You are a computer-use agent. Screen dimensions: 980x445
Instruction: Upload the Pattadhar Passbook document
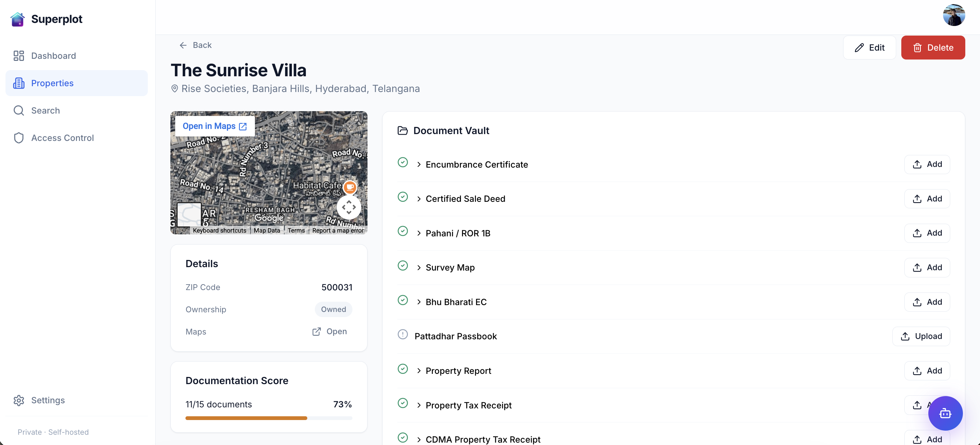pyautogui.click(x=921, y=336)
